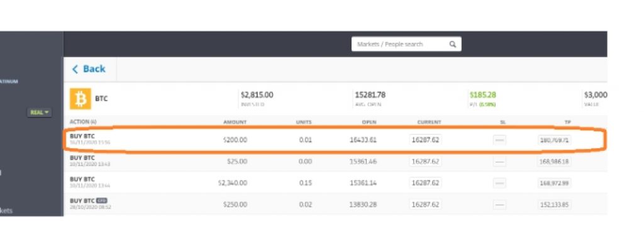Open the REAL account mode dropdown
Viewport: 644px width, 242px height.
40,113
